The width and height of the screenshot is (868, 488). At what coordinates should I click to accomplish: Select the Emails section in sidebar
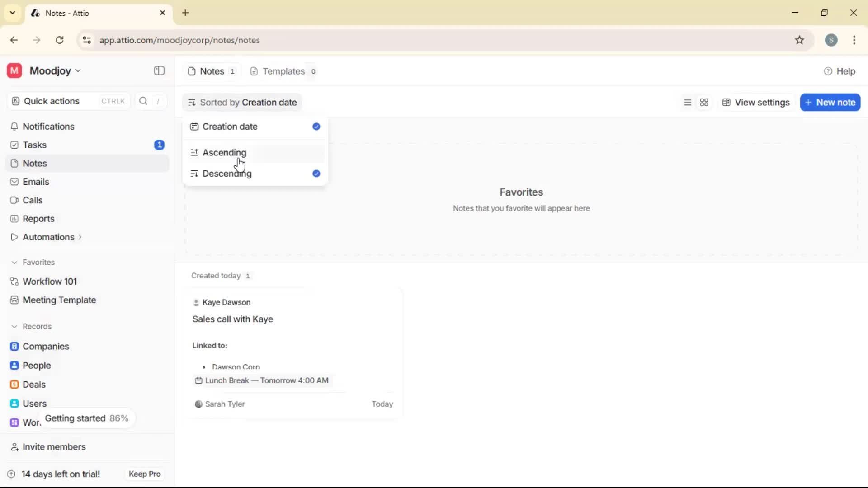coord(35,182)
